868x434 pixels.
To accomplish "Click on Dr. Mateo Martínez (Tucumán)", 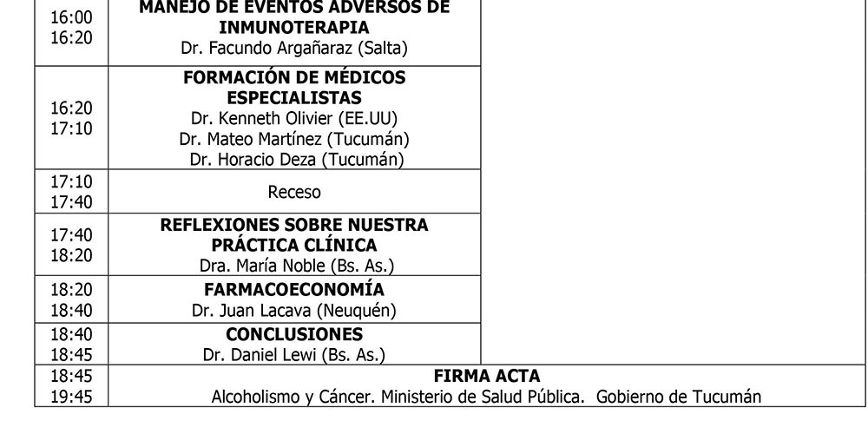I will (294, 139).
